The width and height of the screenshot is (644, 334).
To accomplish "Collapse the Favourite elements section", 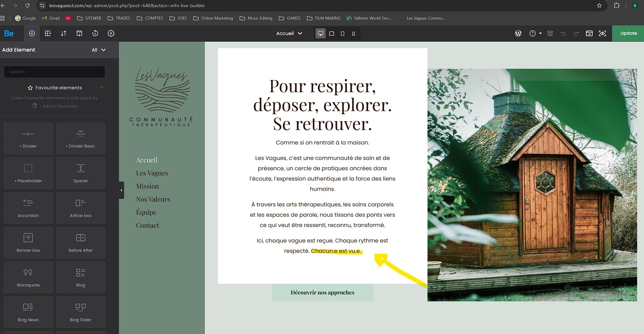I will coord(102,87).
